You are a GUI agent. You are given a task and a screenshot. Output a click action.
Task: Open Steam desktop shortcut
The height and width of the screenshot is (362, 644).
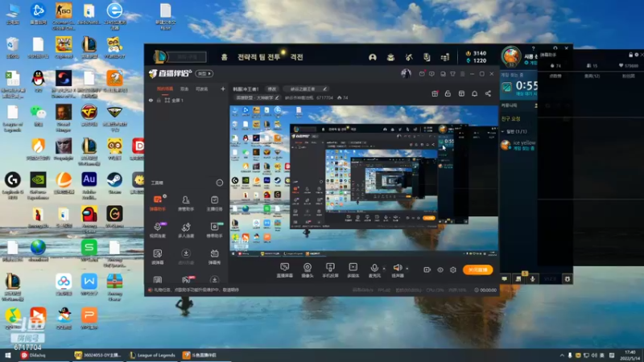[114, 183]
